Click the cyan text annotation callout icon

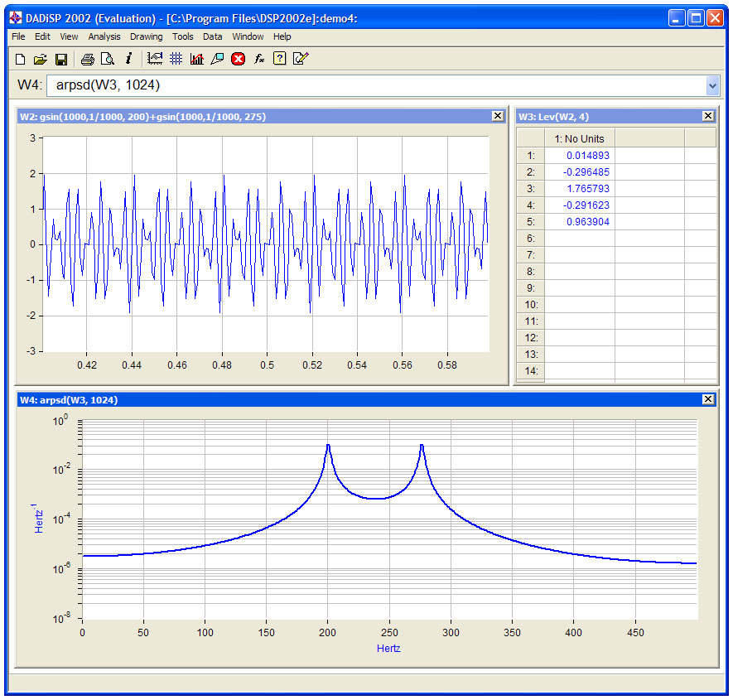217,59
